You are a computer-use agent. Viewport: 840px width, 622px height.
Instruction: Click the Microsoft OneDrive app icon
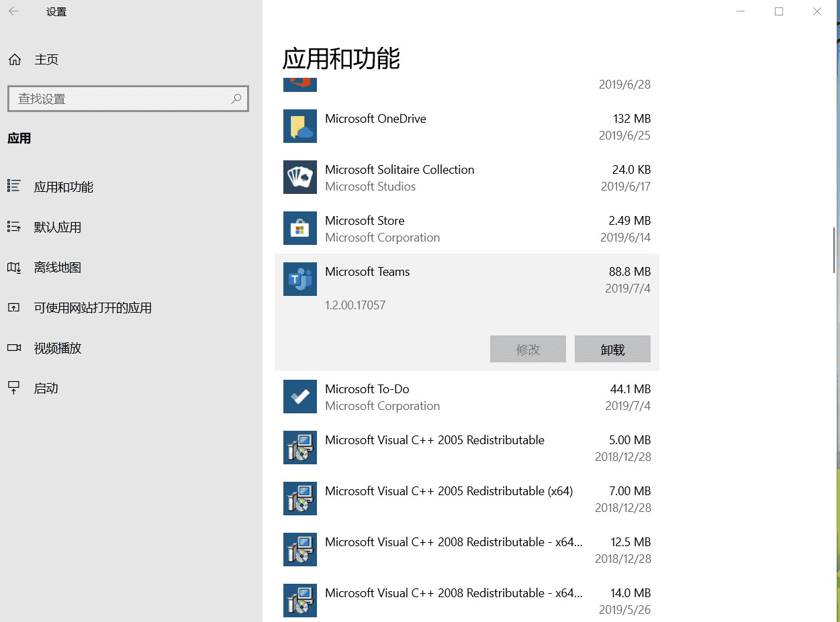click(x=300, y=126)
